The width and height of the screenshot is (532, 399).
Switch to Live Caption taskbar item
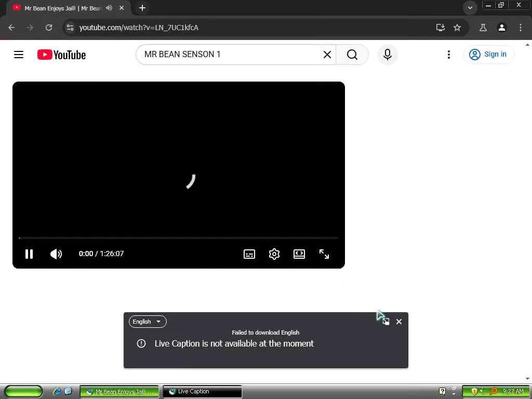pos(202,392)
